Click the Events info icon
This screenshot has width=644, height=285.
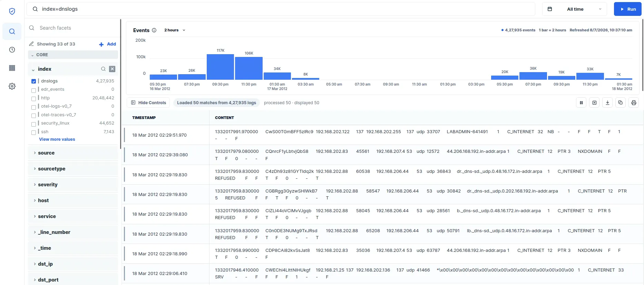pos(154,30)
